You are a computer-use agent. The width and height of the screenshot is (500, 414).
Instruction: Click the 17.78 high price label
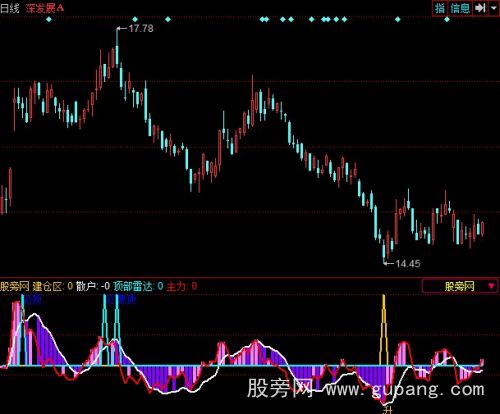(141, 28)
